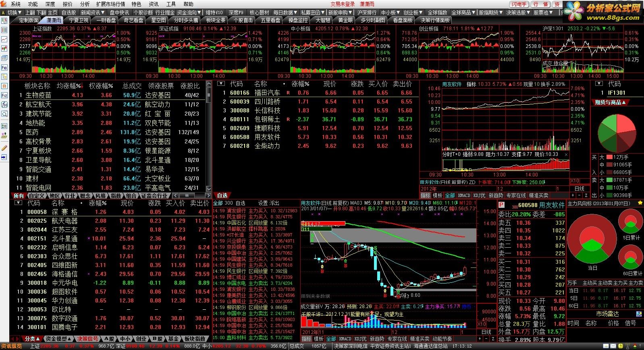Select the pencil draw tool in left sidebar
Screen dimensions: 644x350
[4, 148]
